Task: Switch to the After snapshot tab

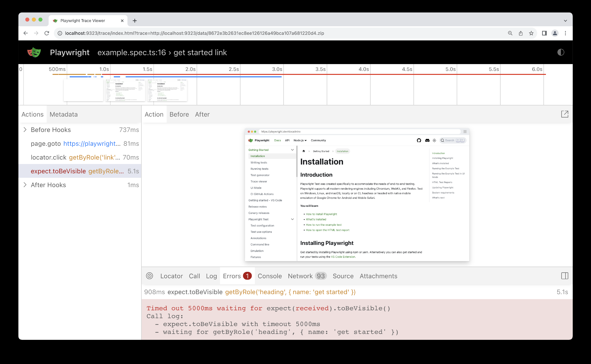Action: [202, 114]
